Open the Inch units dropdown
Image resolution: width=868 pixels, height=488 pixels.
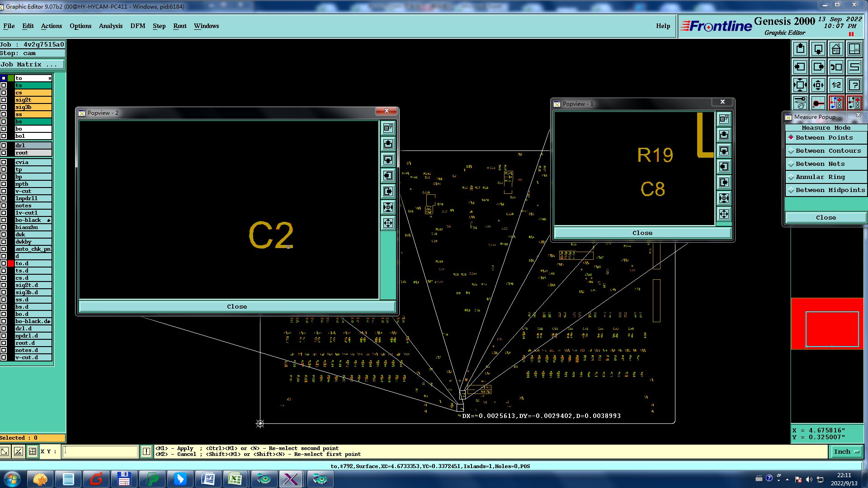[846, 451]
